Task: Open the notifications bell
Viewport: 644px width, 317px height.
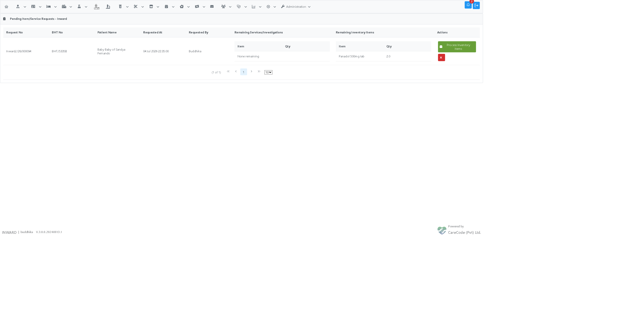Action: 468,5
